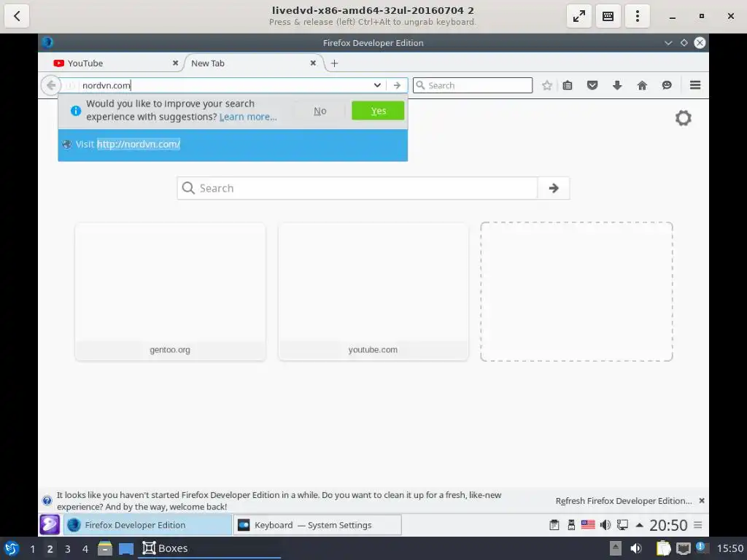Go to the Firefox Home page icon
This screenshot has height=560, width=747.
pyautogui.click(x=642, y=85)
